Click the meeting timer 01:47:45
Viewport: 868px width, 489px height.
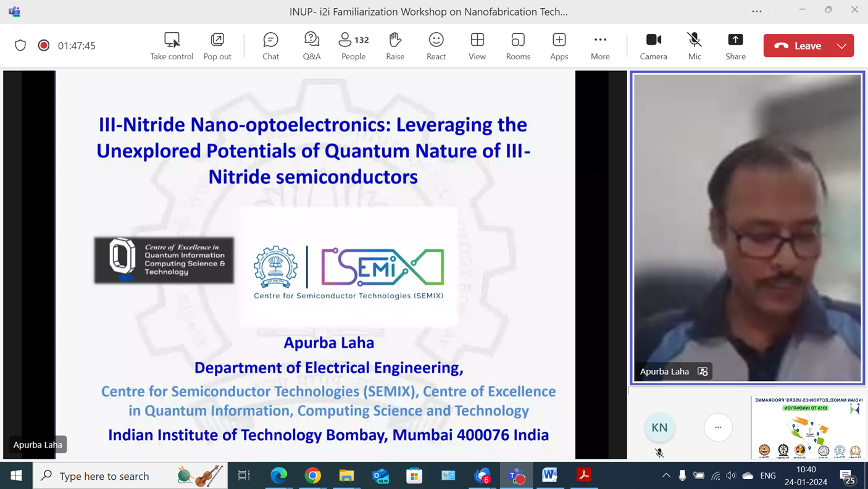click(77, 46)
